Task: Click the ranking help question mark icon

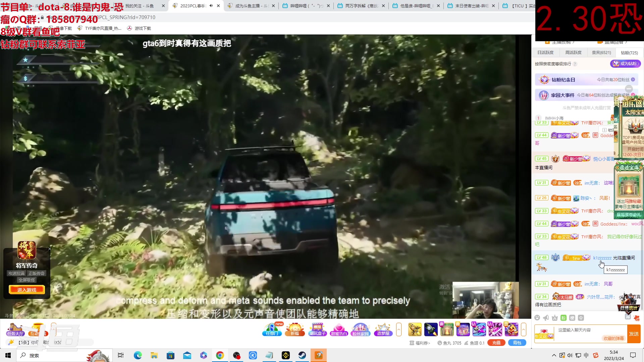Action: pos(575,64)
